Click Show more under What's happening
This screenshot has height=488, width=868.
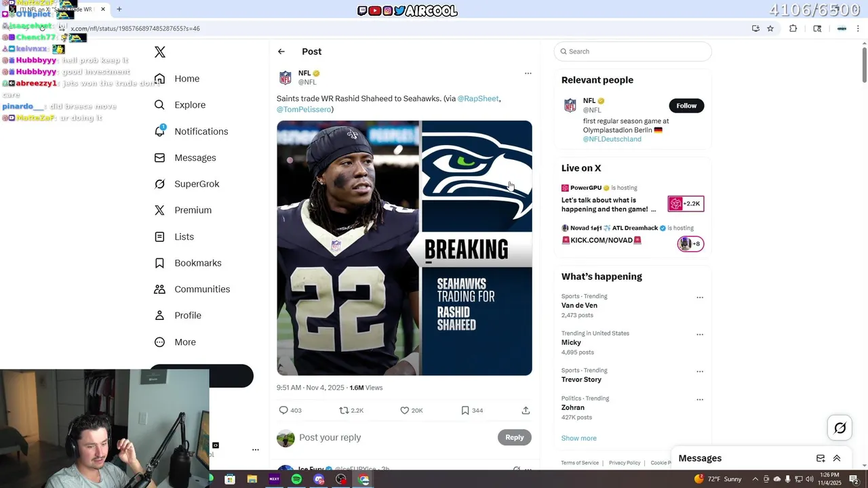[x=579, y=438]
